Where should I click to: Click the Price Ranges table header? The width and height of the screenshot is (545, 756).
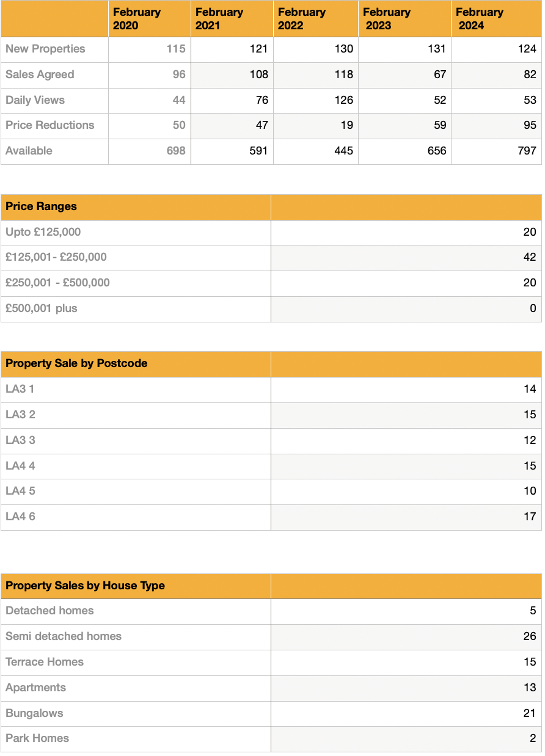coord(42,206)
